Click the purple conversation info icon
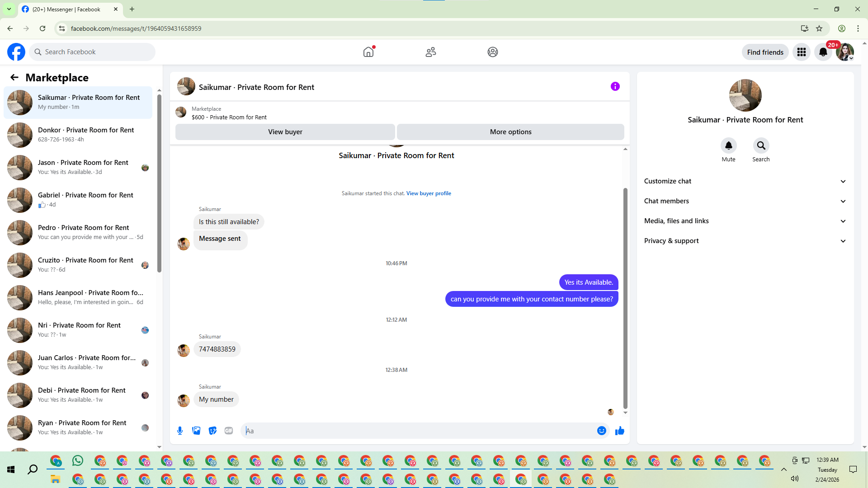Screen dimensions: 868x488 click(x=615, y=86)
